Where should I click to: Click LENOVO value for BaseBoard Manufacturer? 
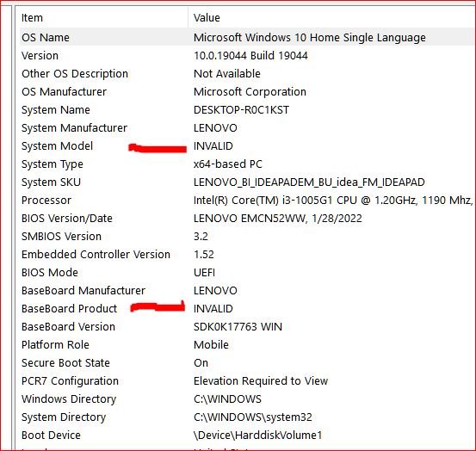coord(215,291)
